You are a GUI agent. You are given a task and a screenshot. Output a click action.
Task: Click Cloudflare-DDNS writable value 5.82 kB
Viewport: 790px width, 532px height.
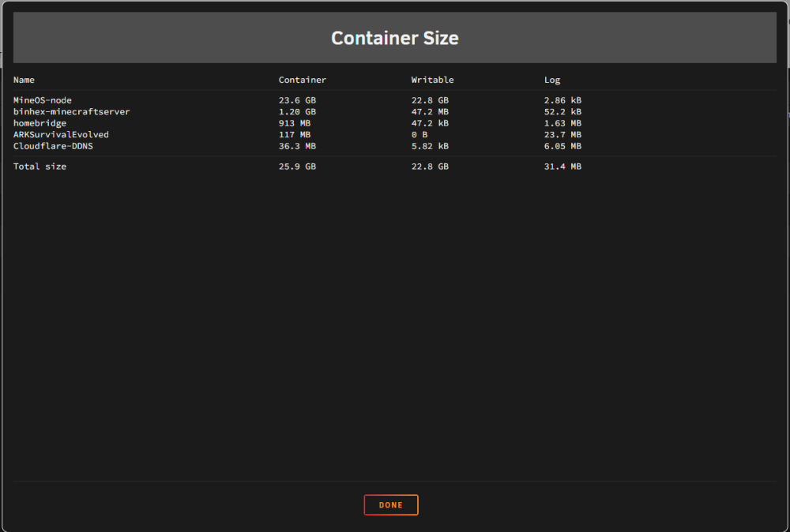pos(430,146)
